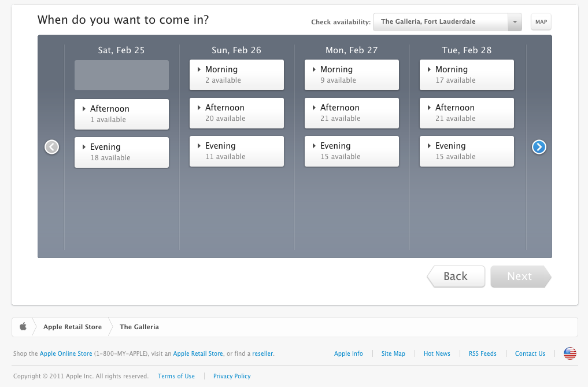Click the 'Mon, Feb 27' column header
Screen dimensions: 588x387
tap(352, 50)
